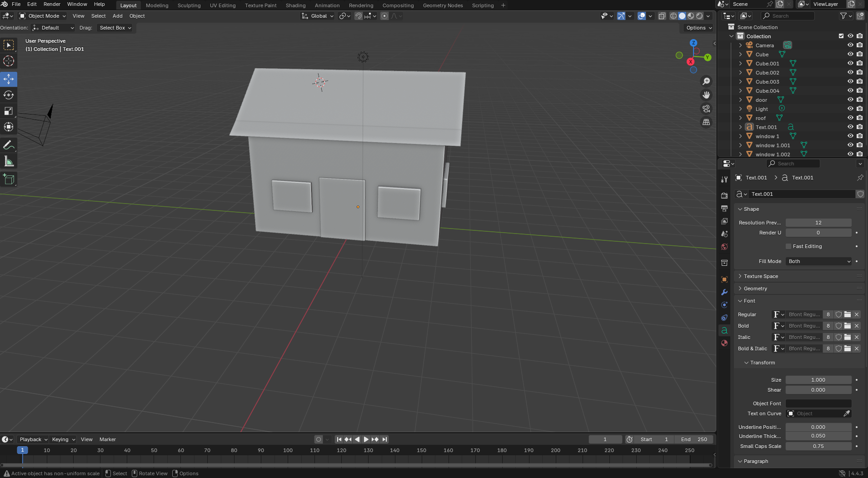868x478 pixels.
Task: Open the Global transform orientation dropdown
Action: pyautogui.click(x=318, y=16)
